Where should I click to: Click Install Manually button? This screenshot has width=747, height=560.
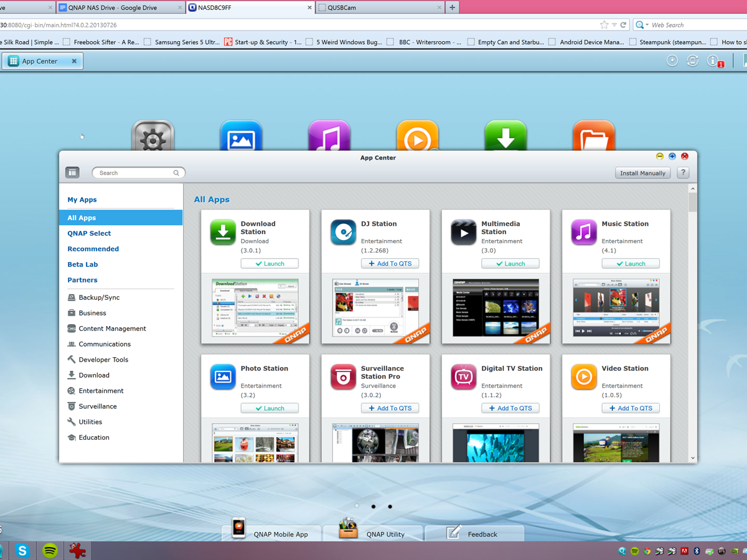coord(643,173)
